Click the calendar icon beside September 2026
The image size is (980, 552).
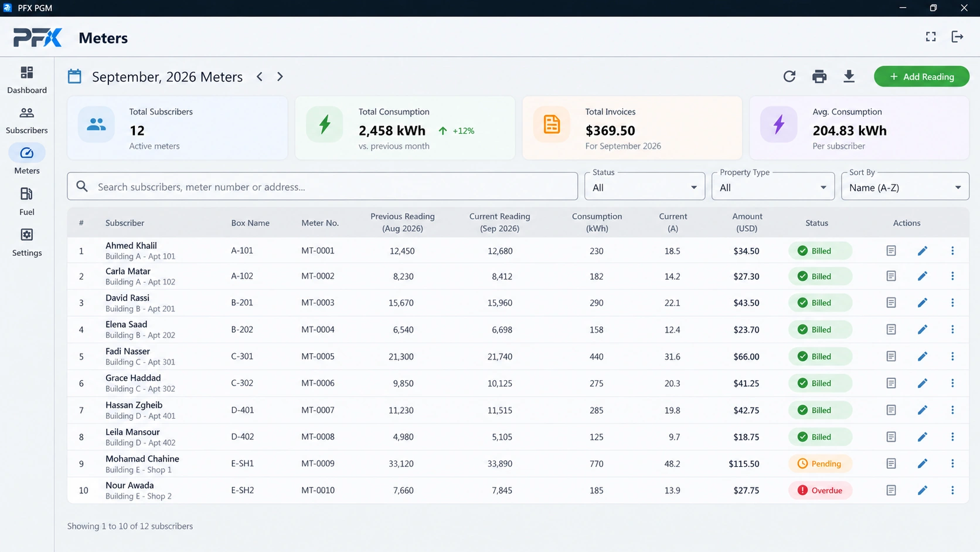(x=74, y=76)
